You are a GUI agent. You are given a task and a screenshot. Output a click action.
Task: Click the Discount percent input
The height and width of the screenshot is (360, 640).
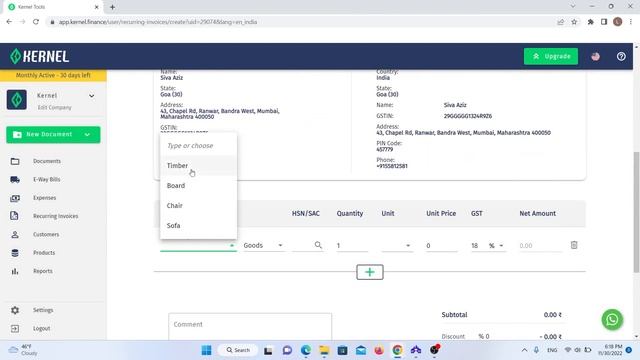click(x=484, y=336)
